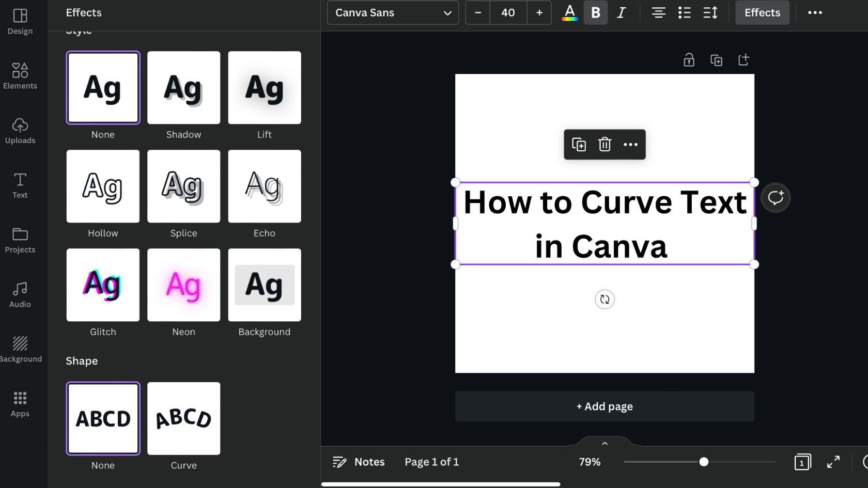
Task: Duplicate the page
Action: [x=716, y=60]
